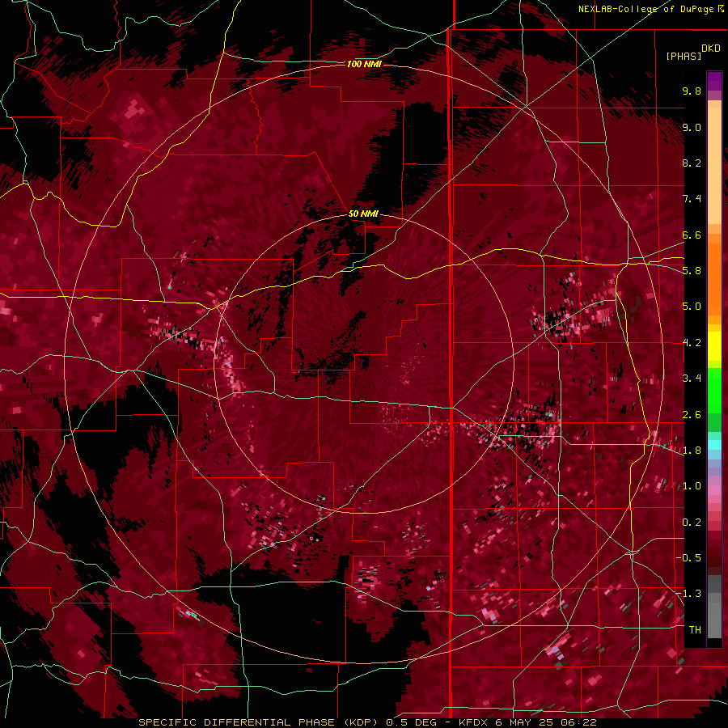
Task: Click the 8.2 scale value
Action: (692, 163)
